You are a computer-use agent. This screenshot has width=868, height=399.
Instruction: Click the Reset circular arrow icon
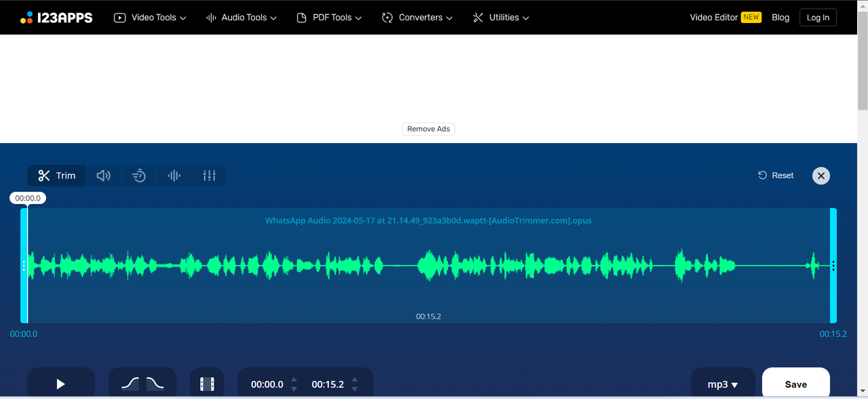(x=762, y=175)
